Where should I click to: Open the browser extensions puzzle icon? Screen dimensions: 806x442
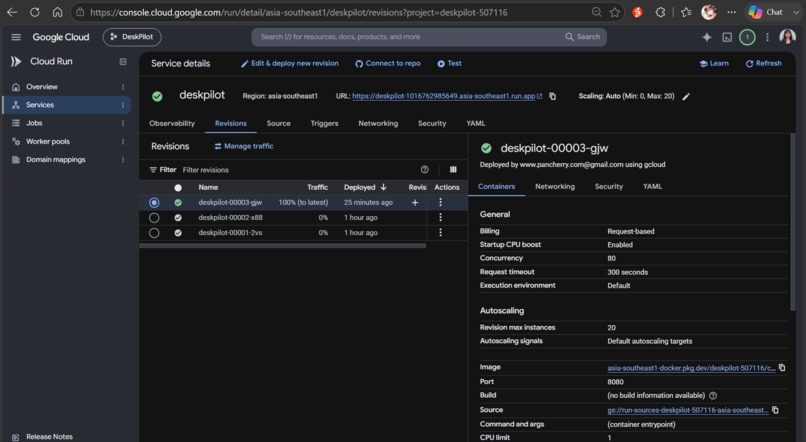[661, 12]
